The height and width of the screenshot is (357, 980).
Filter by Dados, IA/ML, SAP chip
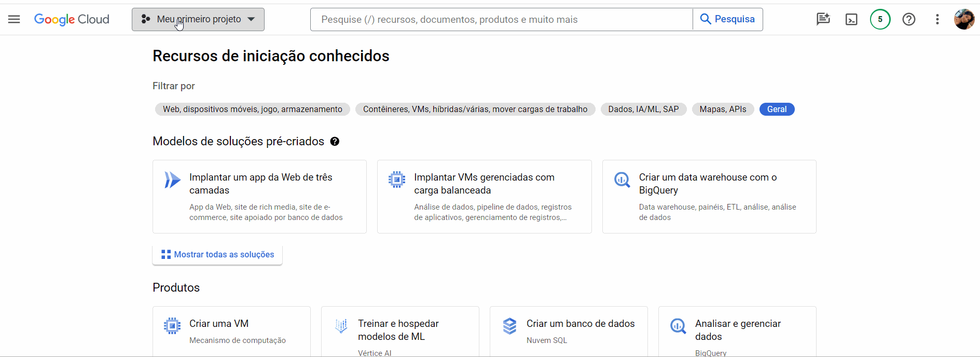click(x=643, y=109)
